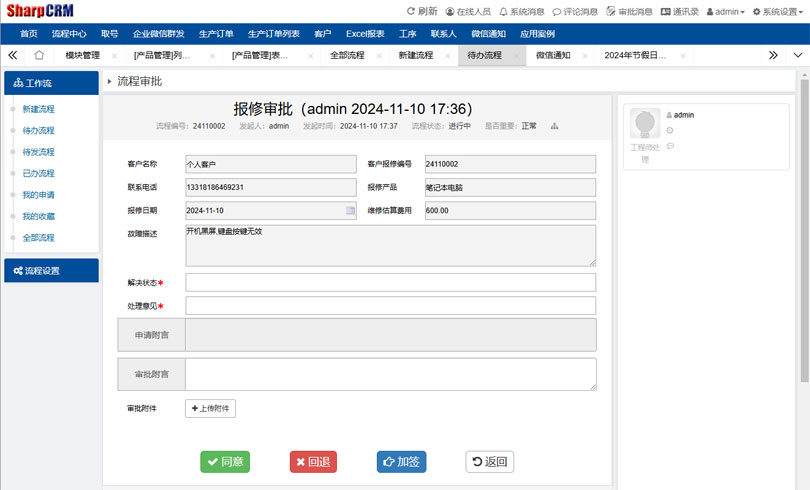Open 生产订单 menu item
Viewport: 810px width, 490px height.
(x=216, y=34)
